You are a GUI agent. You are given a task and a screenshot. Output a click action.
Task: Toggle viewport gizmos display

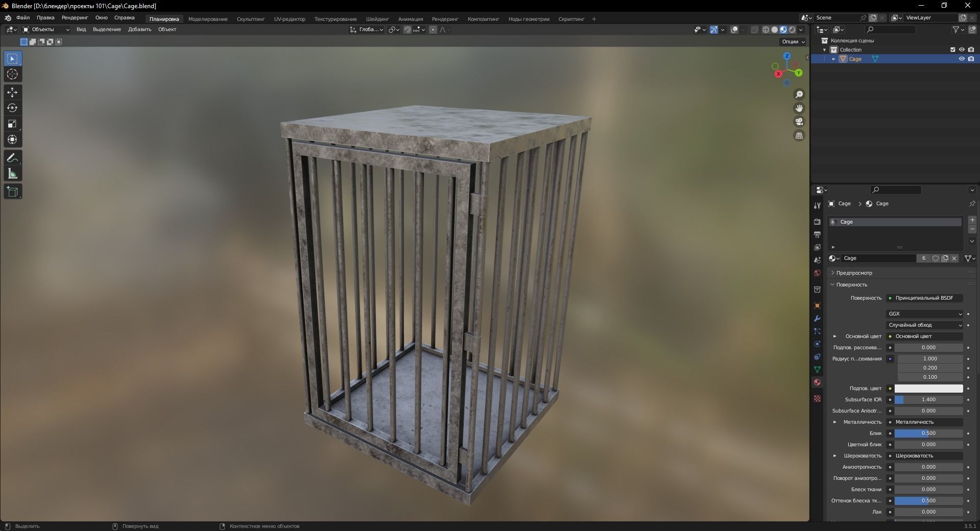(714, 30)
